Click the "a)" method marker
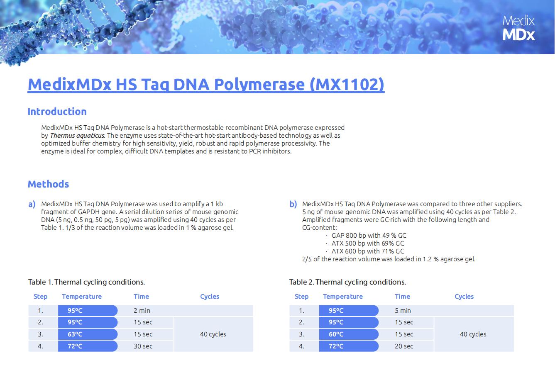The image size is (555, 392). coord(32,204)
